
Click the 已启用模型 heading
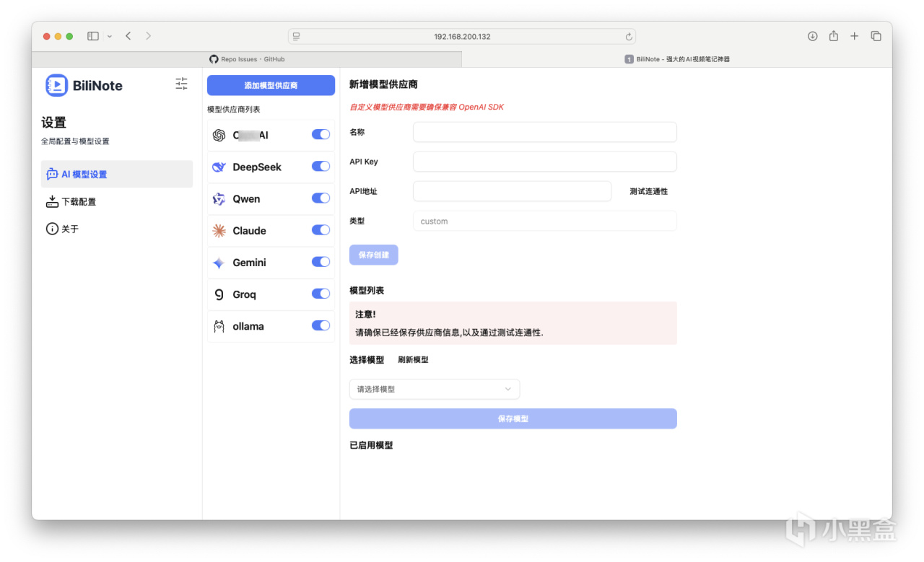pyautogui.click(x=371, y=445)
